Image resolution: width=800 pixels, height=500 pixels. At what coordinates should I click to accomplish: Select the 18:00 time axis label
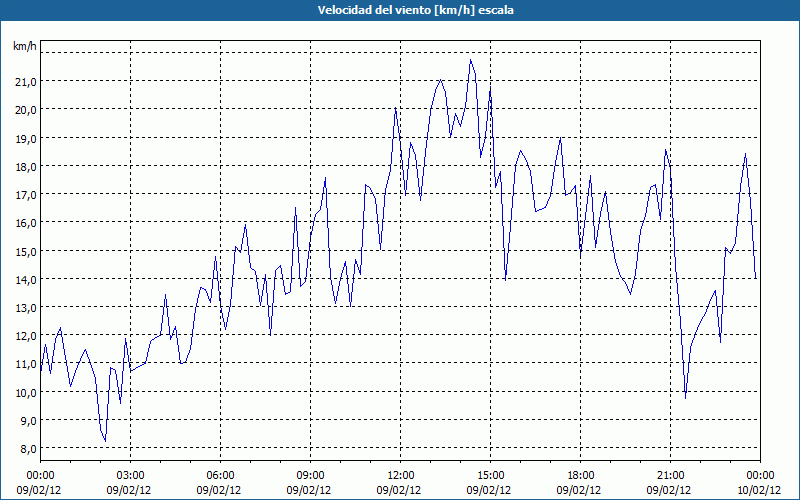[x=580, y=475]
